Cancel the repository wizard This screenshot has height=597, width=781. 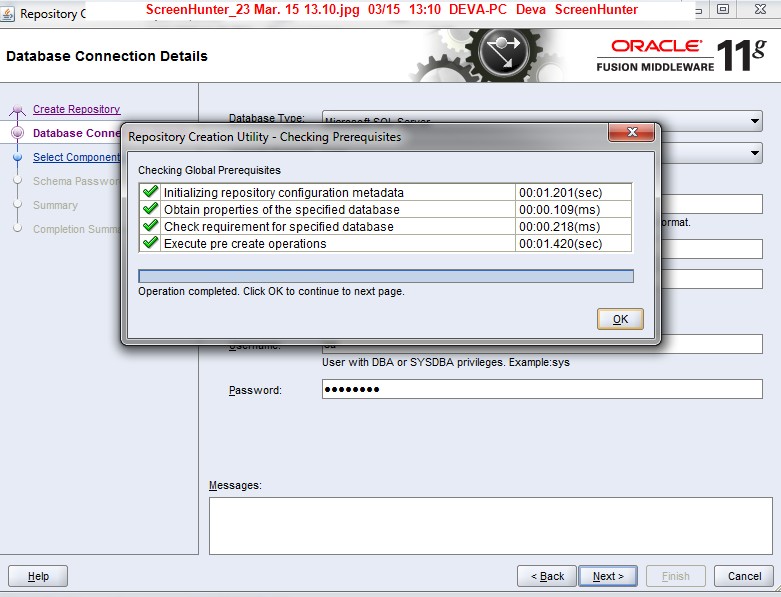point(744,576)
